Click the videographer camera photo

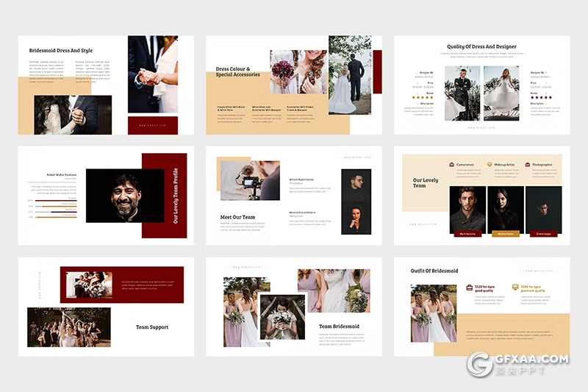[250, 181]
